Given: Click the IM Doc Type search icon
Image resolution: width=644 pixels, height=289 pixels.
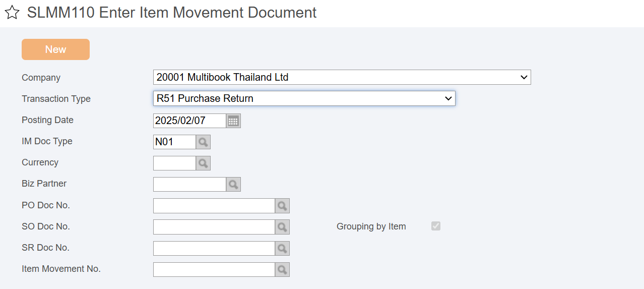Looking at the screenshot, I should tap(203, 142).
